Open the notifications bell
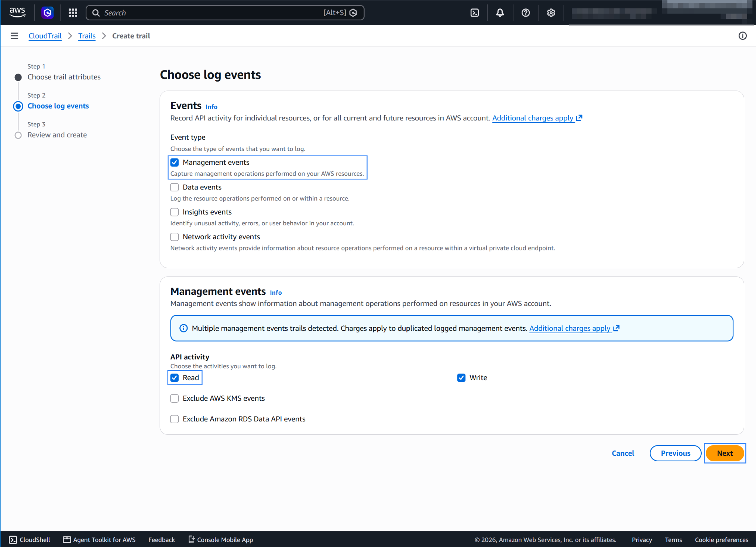This screenshot has height=547, width=756. click(500, 13)
